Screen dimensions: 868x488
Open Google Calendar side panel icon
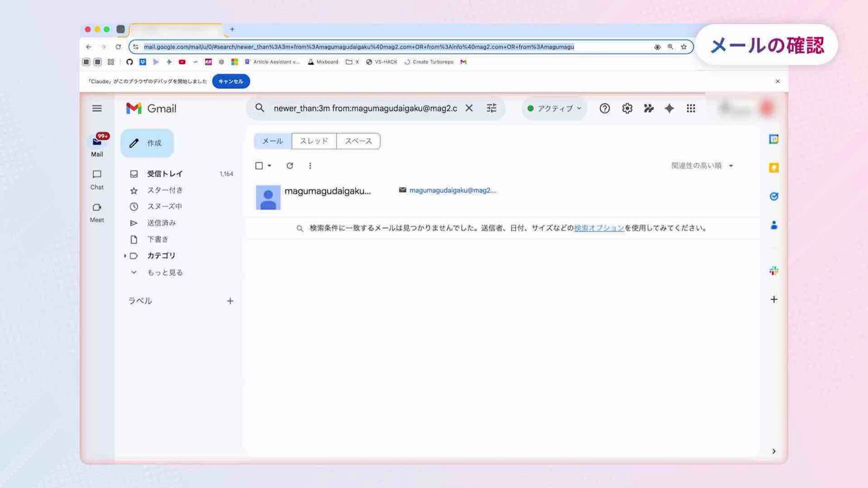tap(774, 139)
